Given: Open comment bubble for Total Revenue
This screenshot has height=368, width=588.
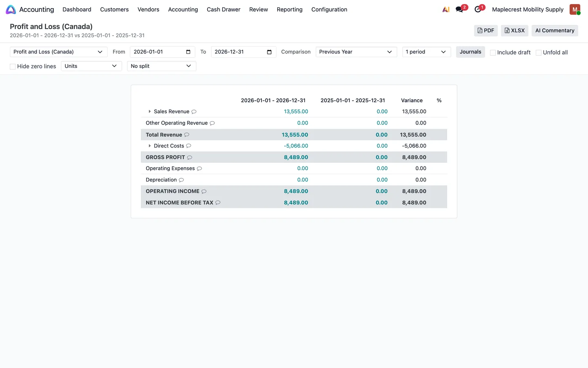Looking at the screenshot, I should click(187, 135).
